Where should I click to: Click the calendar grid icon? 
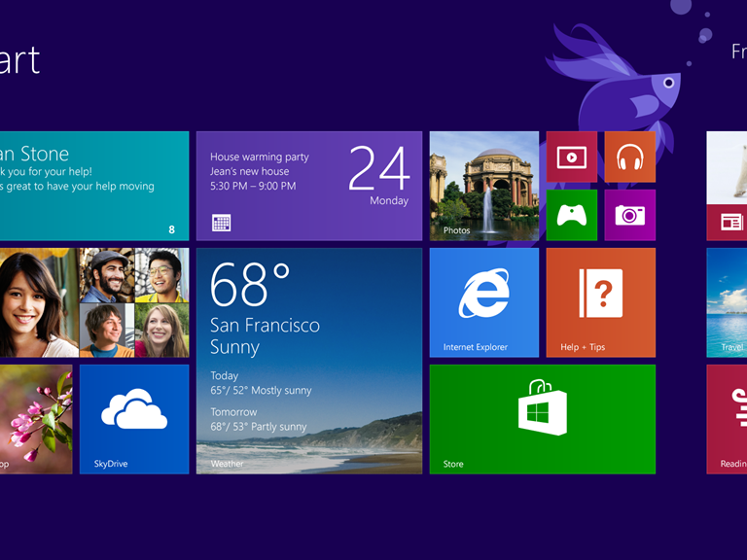pyautogui.click(x=221, y=223)
